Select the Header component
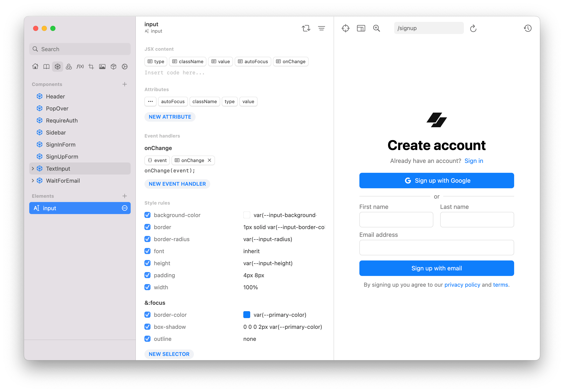The width and height of the screenshot is (564, 392). click(x=55, y=96)
